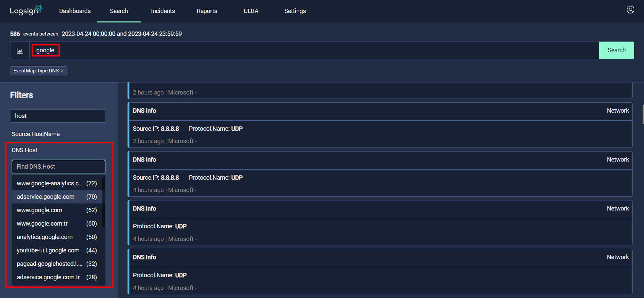The width and height of the screenshot is (644, 298).
Task: Click the histogram chart icon beside search box
Action: pos(20,51)
